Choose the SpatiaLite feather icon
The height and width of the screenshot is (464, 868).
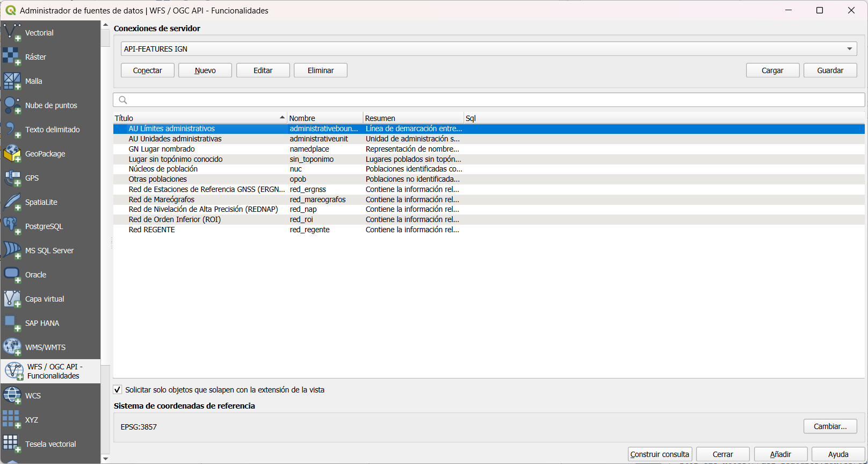pyautogui.click(x=12, y=202)
